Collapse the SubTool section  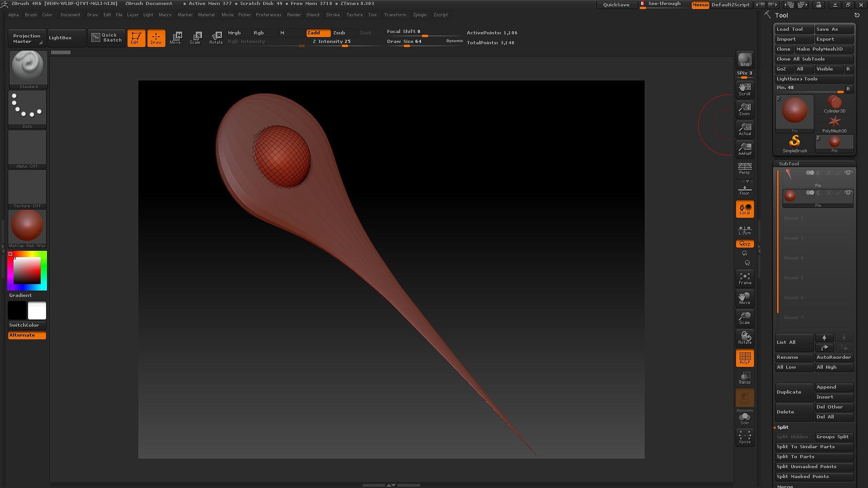[789, 164]
